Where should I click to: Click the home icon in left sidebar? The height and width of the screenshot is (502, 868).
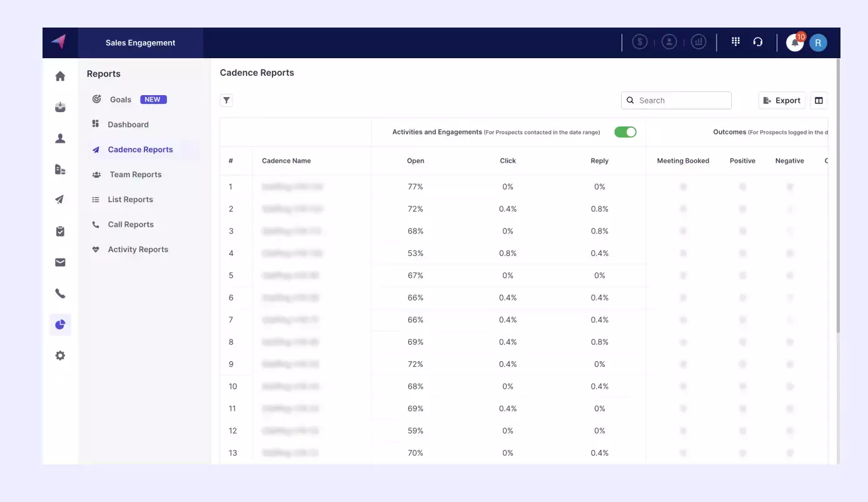60,76
